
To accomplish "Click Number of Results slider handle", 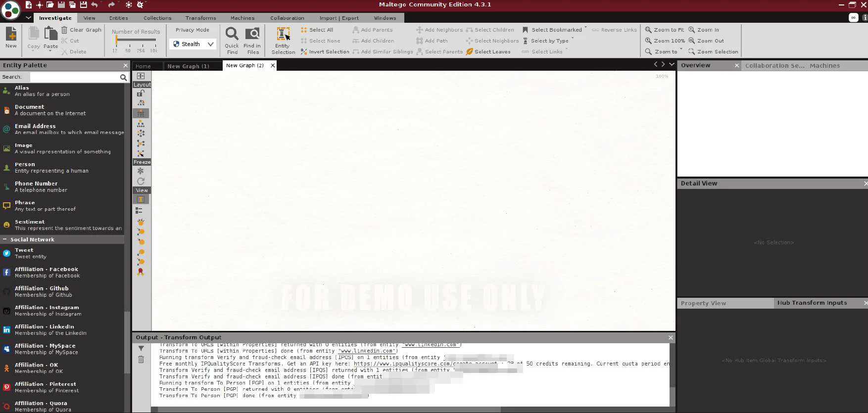I will coord(116,40).
